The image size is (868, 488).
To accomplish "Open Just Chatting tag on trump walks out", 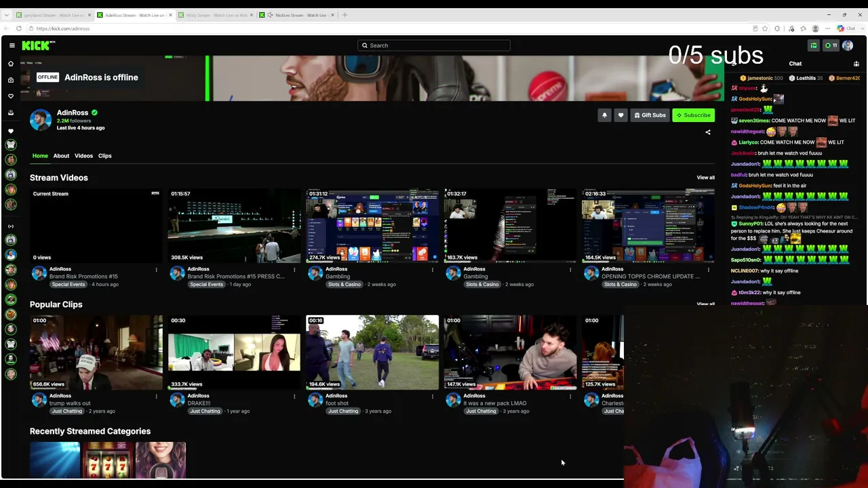I will (x=67, y=411).
